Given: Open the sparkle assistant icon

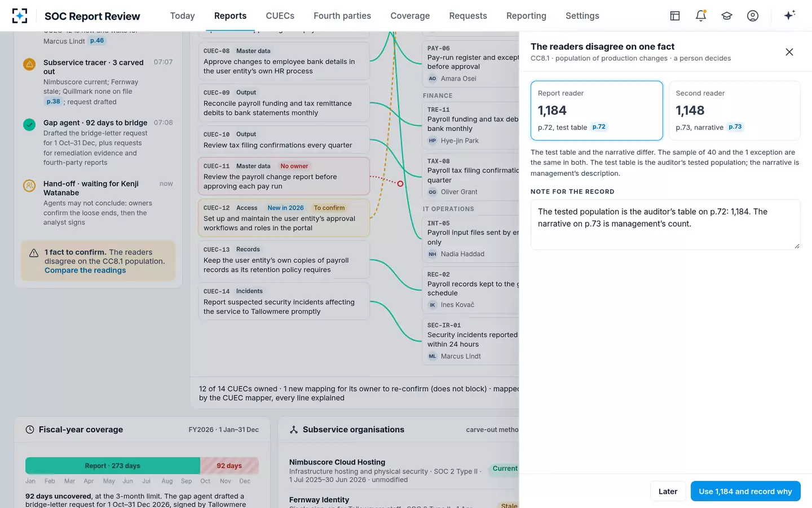Looking at the screenshot, I should pyautogui.click(x=789, y=15).
